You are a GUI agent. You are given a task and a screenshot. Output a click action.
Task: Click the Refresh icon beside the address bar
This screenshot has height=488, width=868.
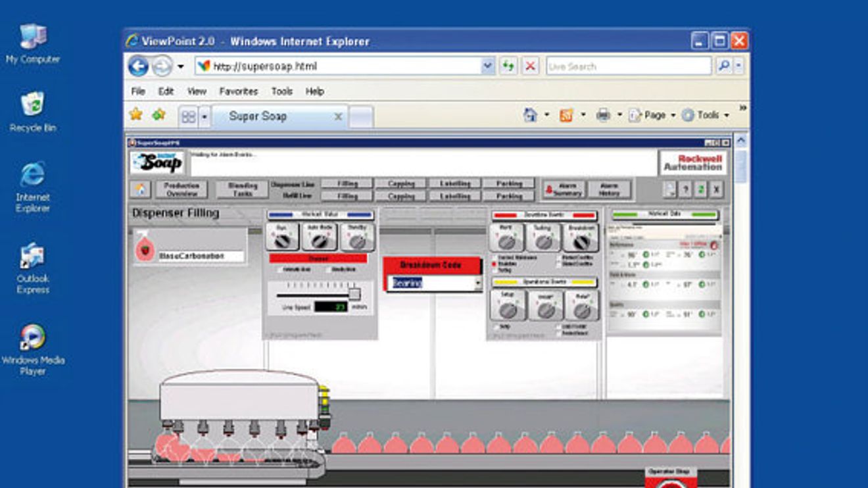tap(508, 66)
